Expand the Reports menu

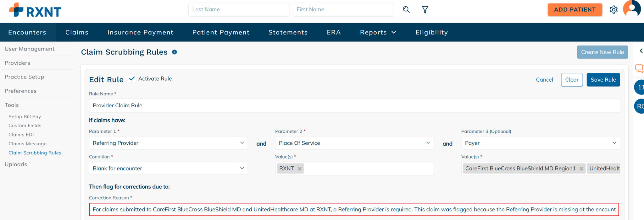point(378,32)
